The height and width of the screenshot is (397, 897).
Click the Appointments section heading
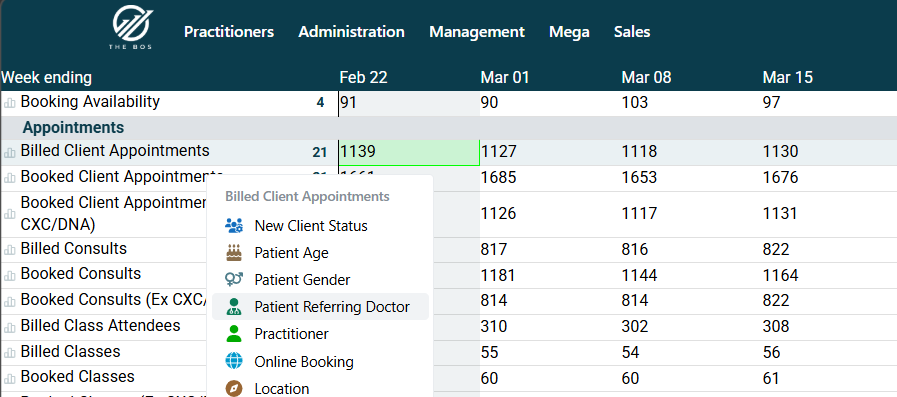click(73, 127)
